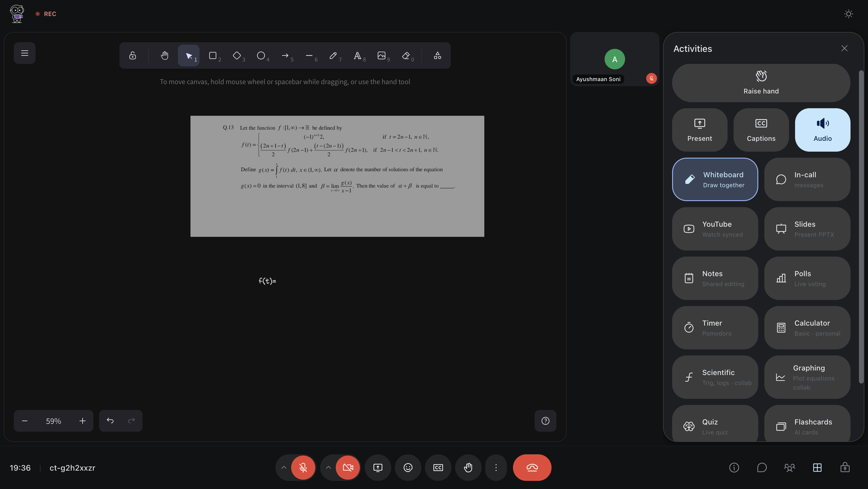The width and height of the screenshot is (868, 489).
Task: Toggle the Activities grid icon
Action: point(817,467)
